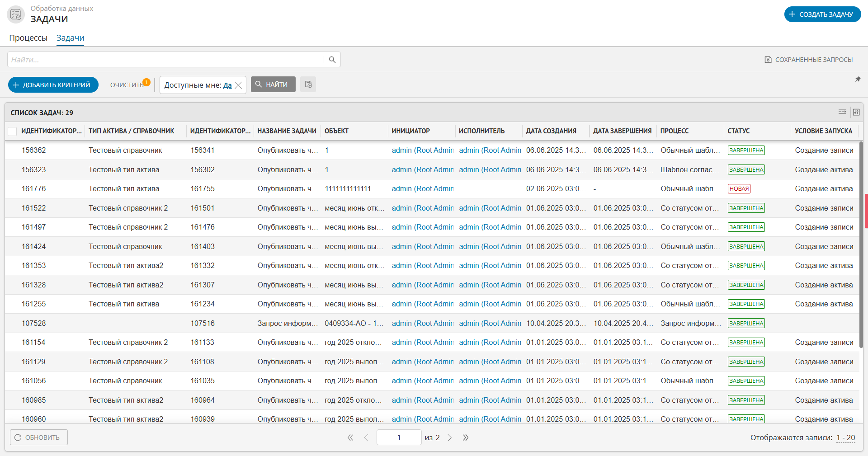Open the 'Да' value of Доступные мне filter
This screenshot has width=868, height=456.
point(227,85)
